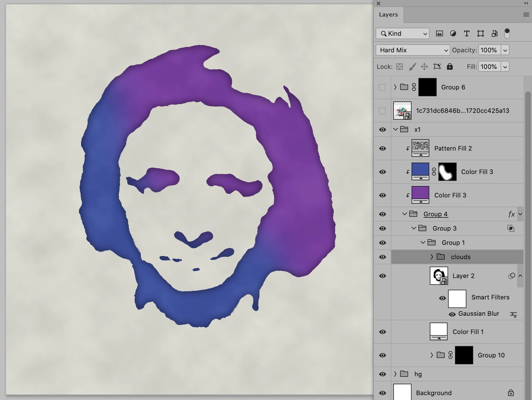Hide the x1 group
The height and width of the screenshot is (400, 532).
click(382, 130)
